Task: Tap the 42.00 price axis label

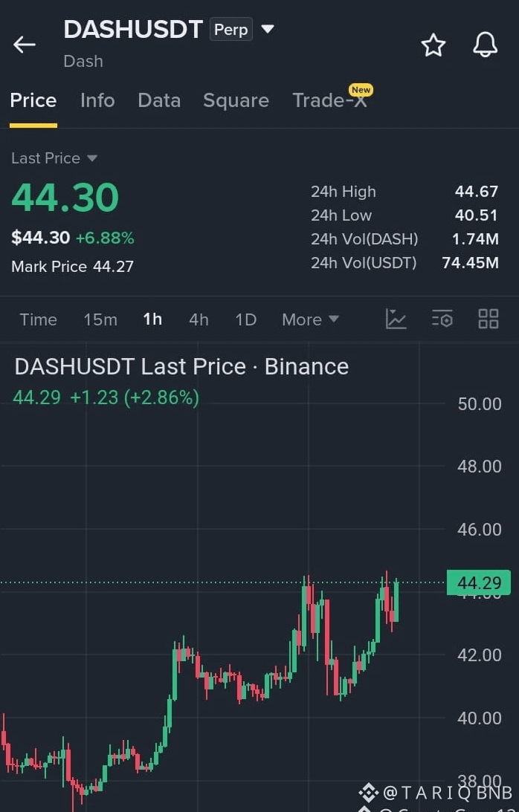Action: coord(480,655)
